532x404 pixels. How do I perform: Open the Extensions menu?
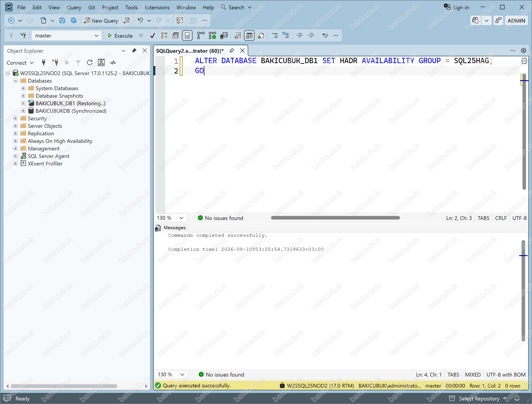tap(157, 8)
